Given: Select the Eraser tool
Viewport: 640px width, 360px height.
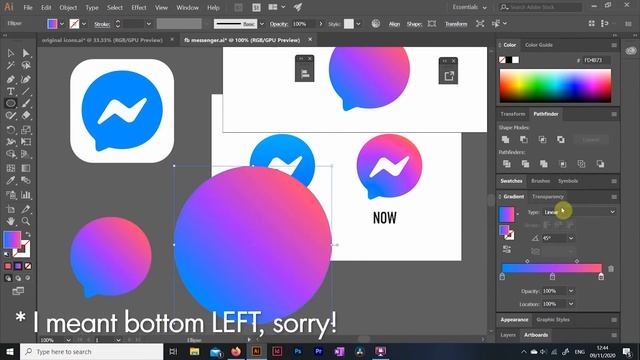Looking at the screenshot, I should tap(26, 116).
